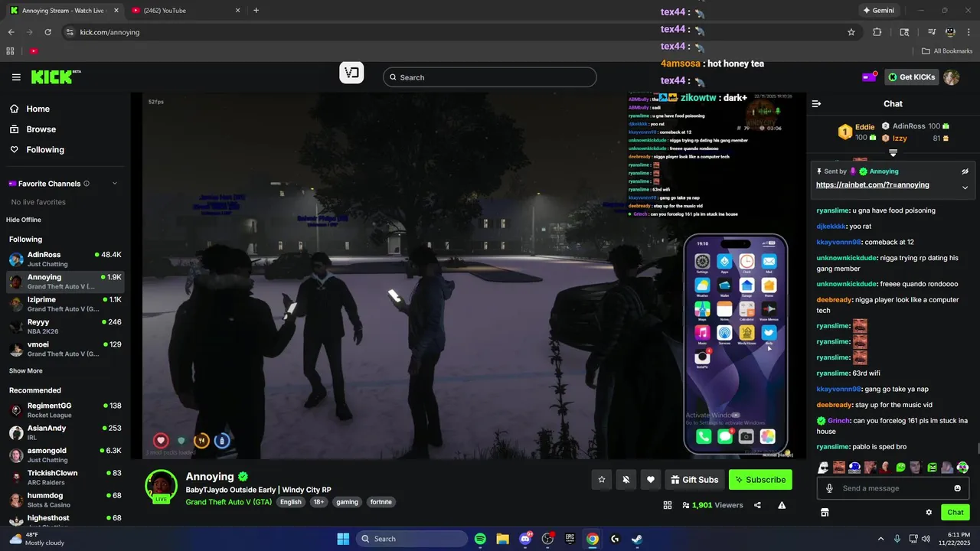Open vmoei channel in Following list
The image size is (980, 551).
coord(65,349)
